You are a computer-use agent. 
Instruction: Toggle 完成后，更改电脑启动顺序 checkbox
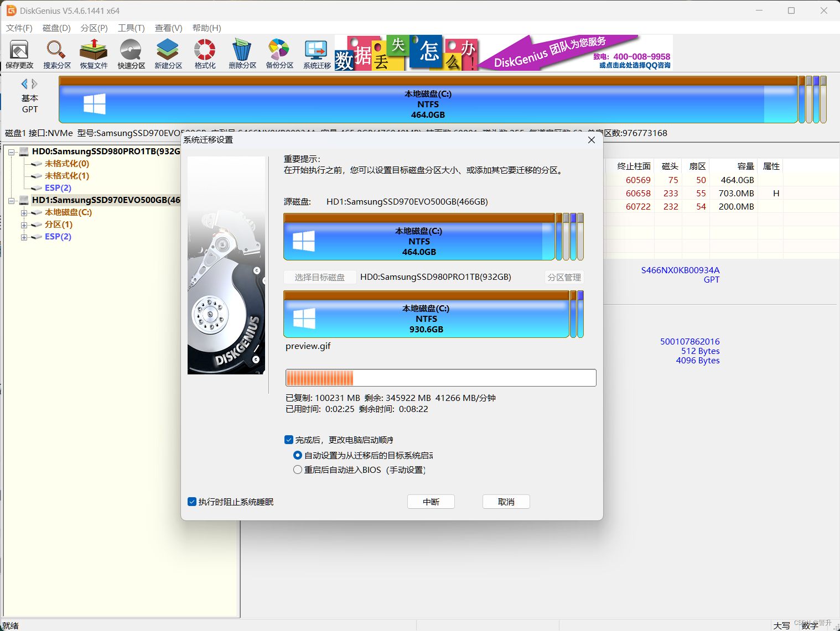tap(289, 440)
